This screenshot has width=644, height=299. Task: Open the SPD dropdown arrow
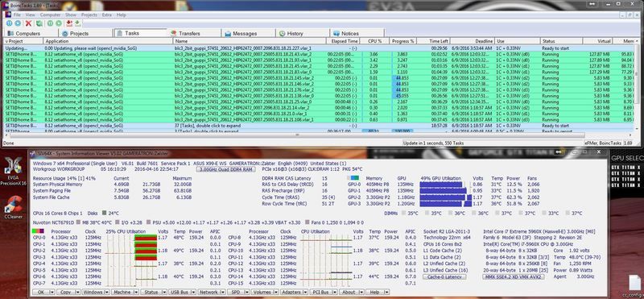[x=247, y=292]
